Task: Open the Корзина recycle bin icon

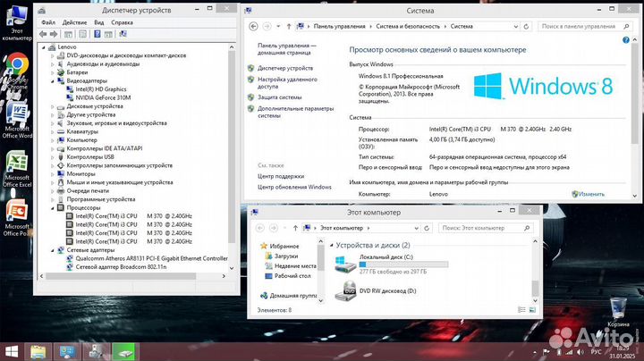Action: pos(618,312)
